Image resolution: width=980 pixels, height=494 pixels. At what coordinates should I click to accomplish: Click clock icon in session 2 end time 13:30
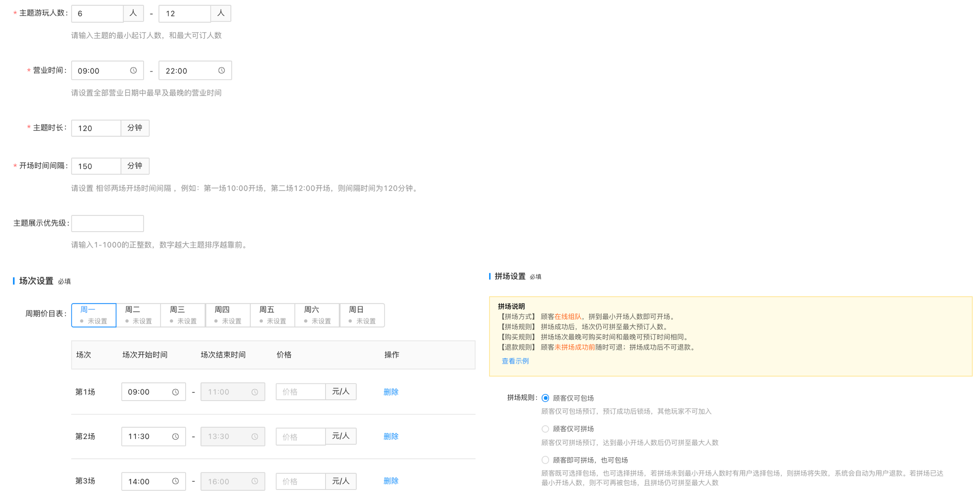point(255,437)
